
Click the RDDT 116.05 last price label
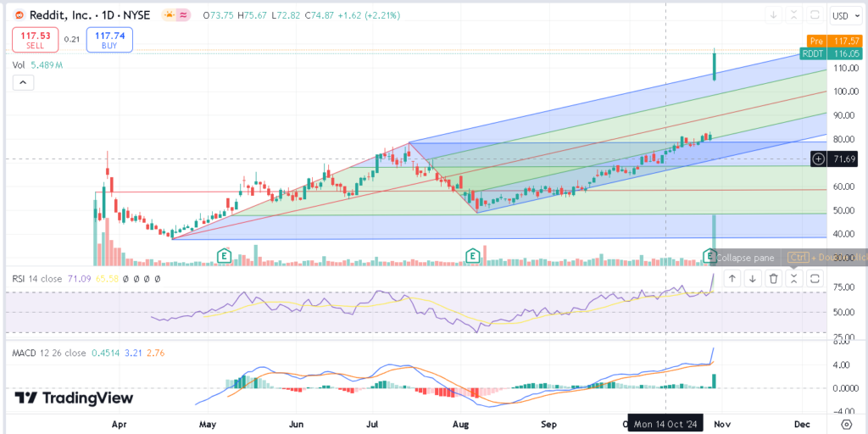(x=832, y=53)
